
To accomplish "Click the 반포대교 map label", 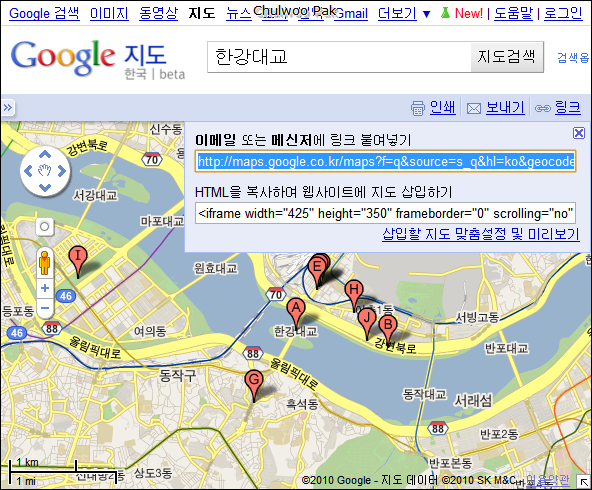I will tap(506, 348).
